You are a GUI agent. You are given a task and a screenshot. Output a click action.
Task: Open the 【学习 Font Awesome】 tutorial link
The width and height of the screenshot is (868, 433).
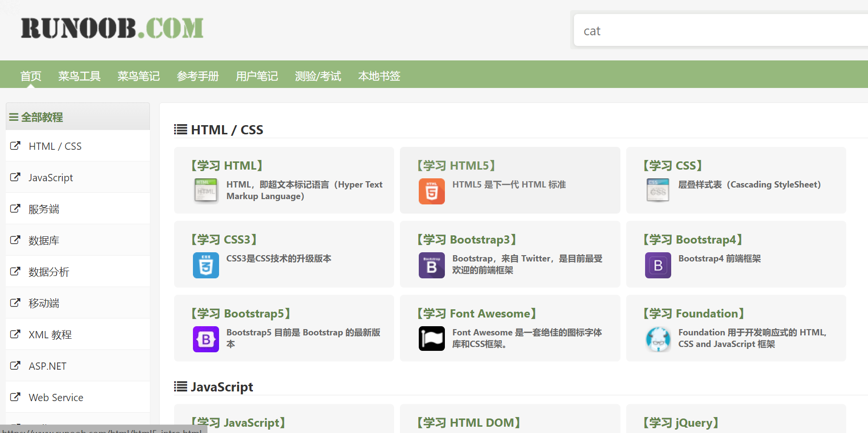(477, 314)
